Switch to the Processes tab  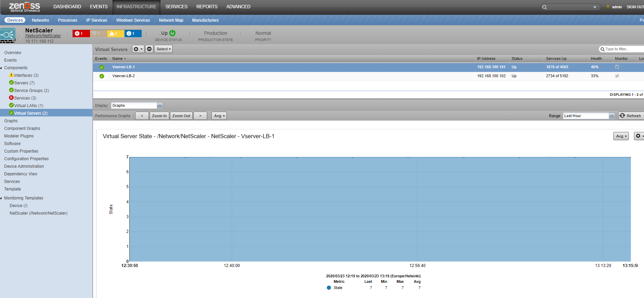coord(68,20)
